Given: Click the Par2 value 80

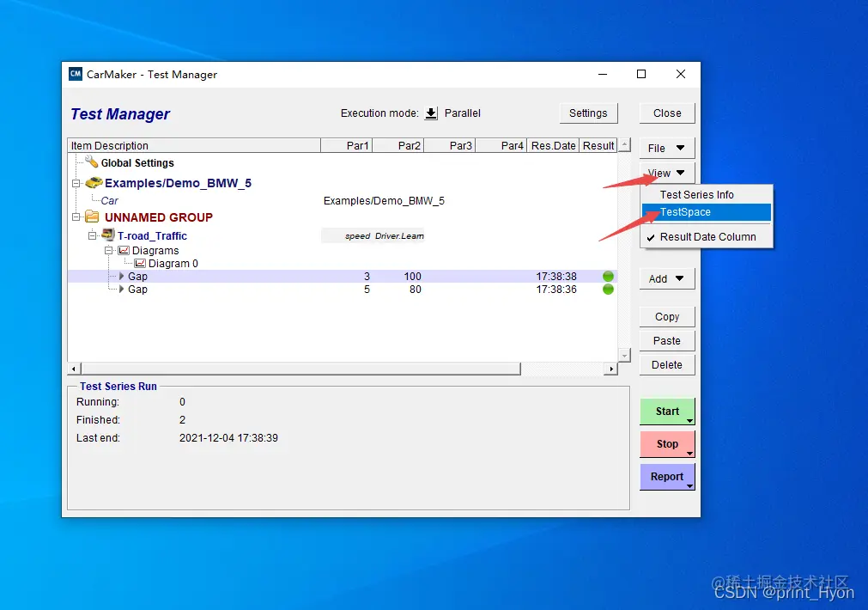Looking at the screenshot, I should point(416,290).
